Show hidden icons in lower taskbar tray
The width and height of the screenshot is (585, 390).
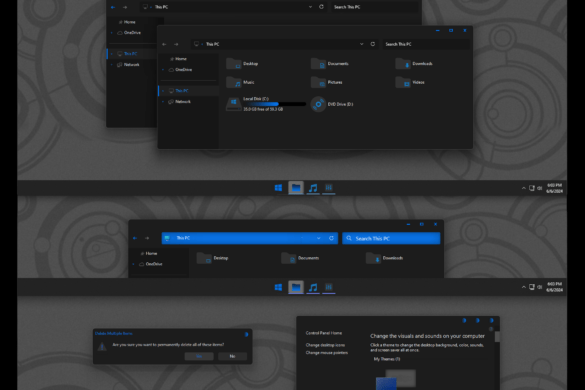523,287
